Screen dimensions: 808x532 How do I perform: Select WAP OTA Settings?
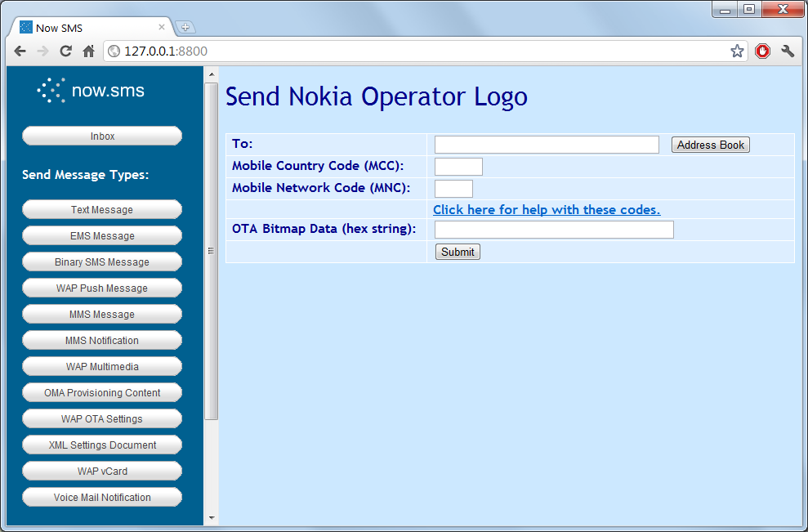(102, 419)
